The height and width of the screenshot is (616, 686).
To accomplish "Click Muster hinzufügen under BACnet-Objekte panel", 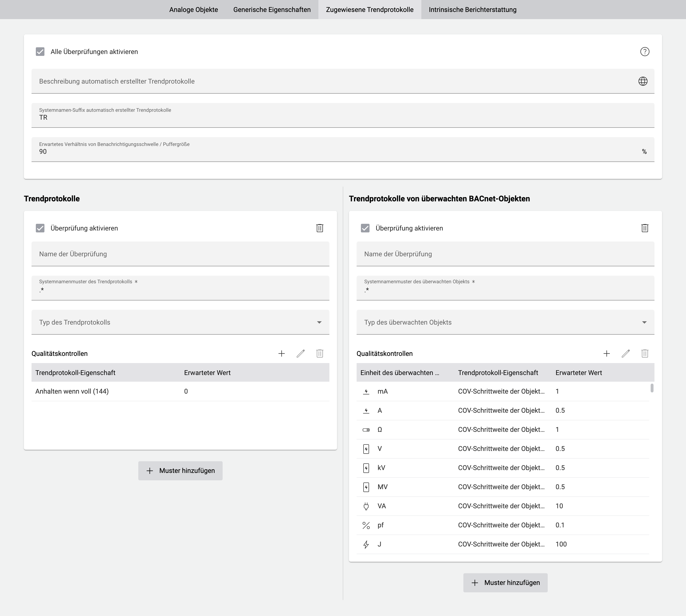I will pos(505,583).
